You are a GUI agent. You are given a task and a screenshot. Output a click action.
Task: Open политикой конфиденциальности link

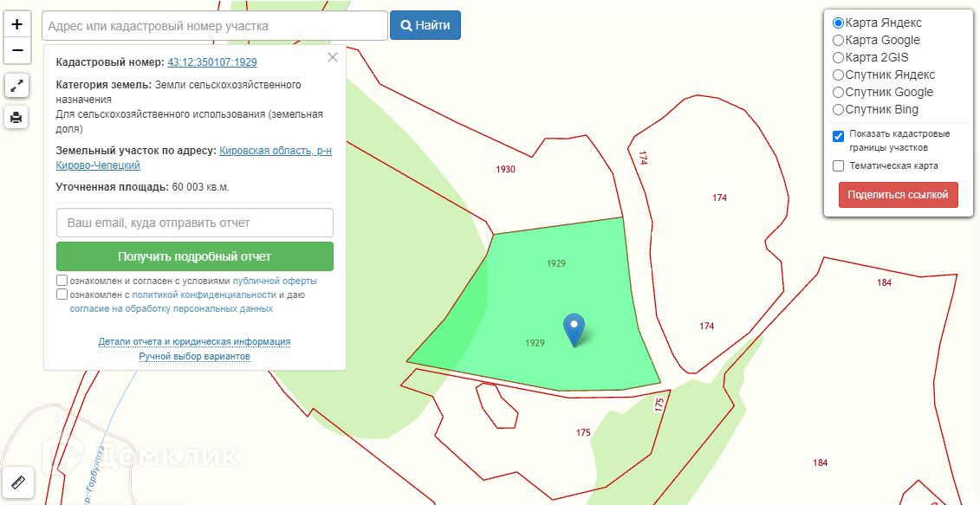pos(204,295)
